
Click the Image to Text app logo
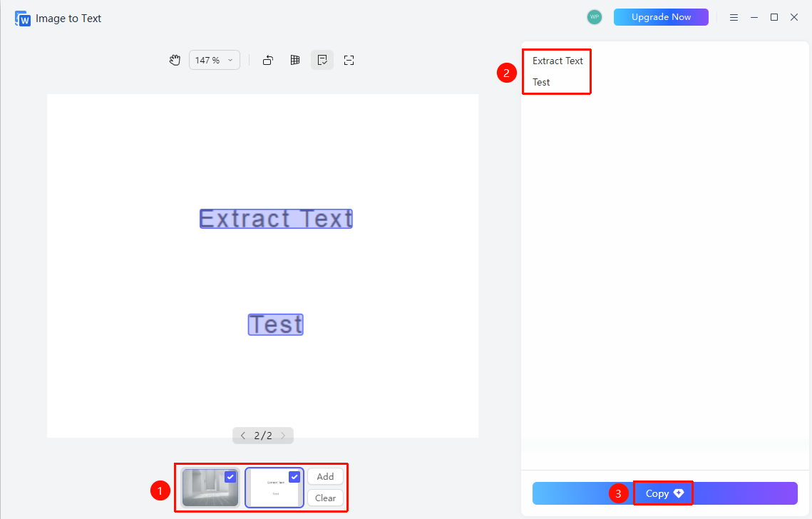click(23, 19)
